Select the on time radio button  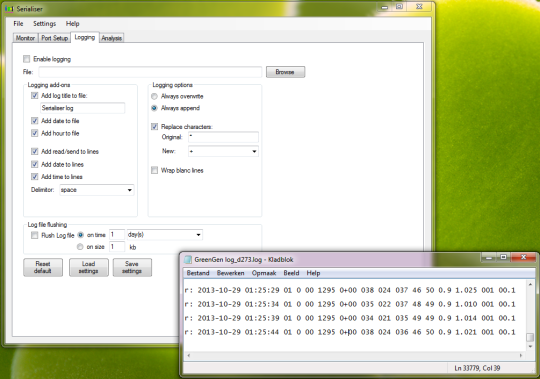coord(81,235)
